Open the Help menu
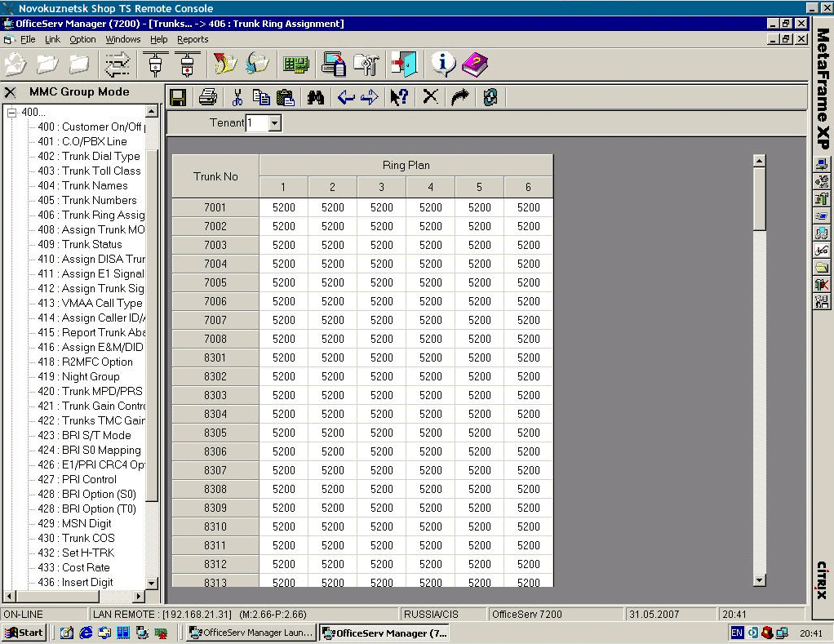This screenshot has height=644, width=834. click(x=158, y=39)
